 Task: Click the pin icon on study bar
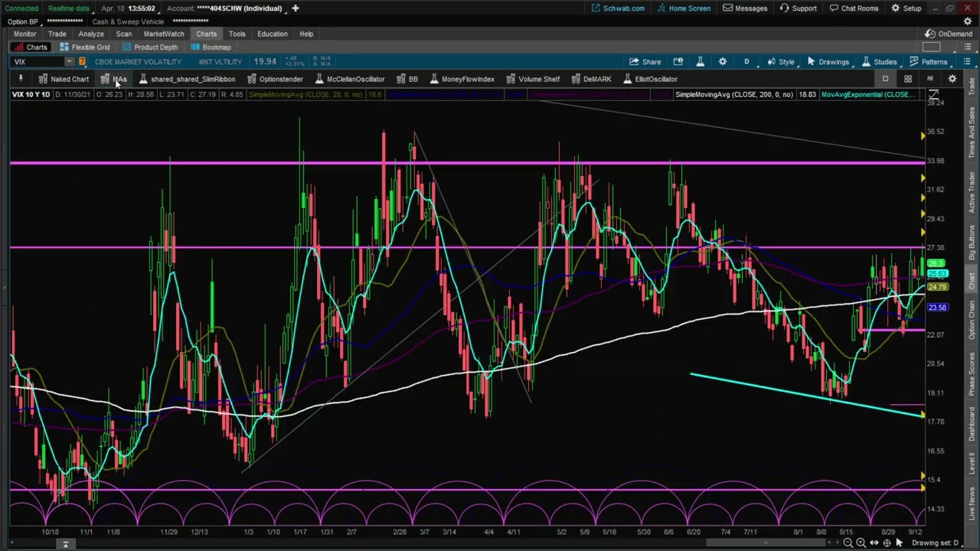21,79
